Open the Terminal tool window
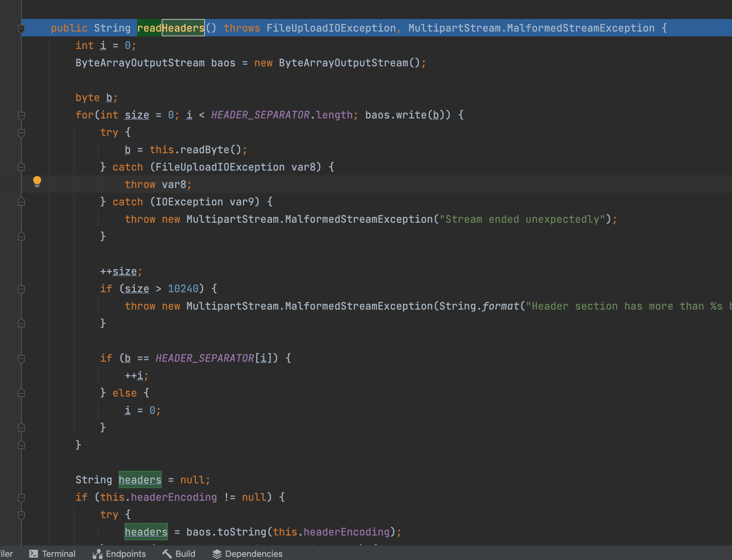 [53, 554]
